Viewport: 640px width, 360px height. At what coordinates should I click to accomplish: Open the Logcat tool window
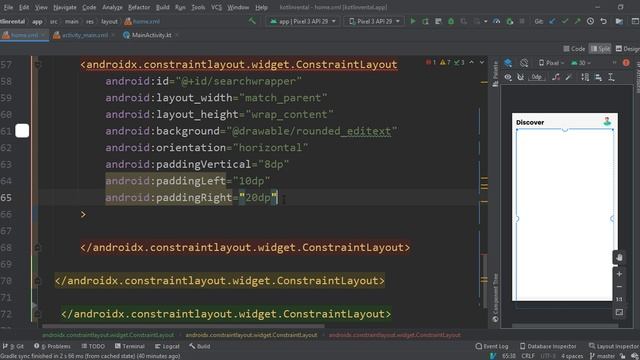[167, 346]
